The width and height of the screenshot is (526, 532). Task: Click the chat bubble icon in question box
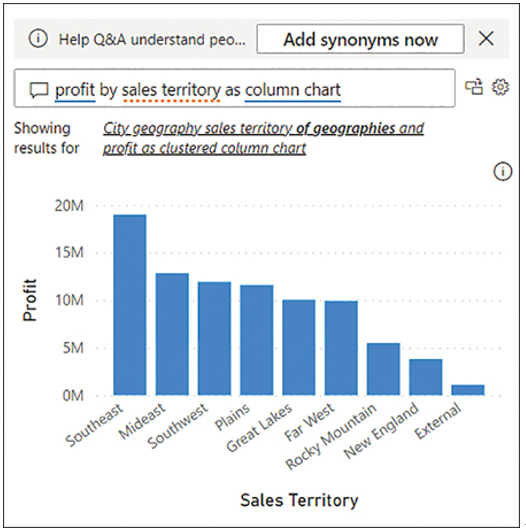point(39,91)
